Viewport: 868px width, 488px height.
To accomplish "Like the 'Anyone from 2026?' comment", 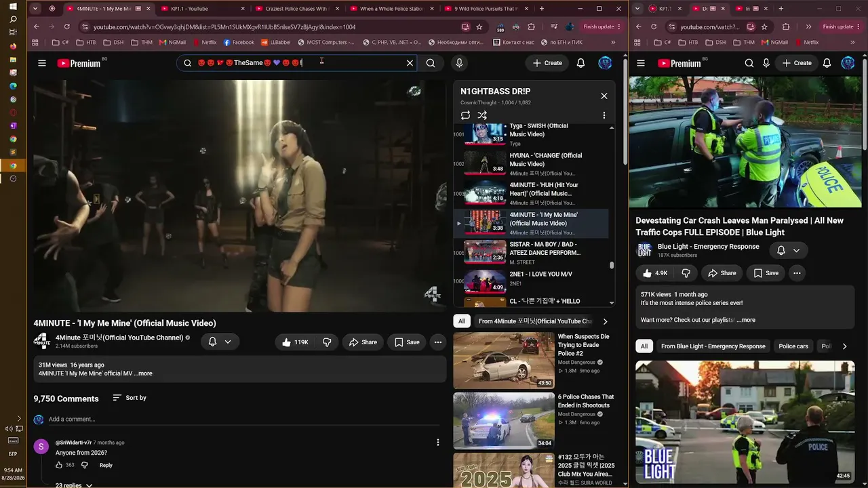I will click(60, 465).
